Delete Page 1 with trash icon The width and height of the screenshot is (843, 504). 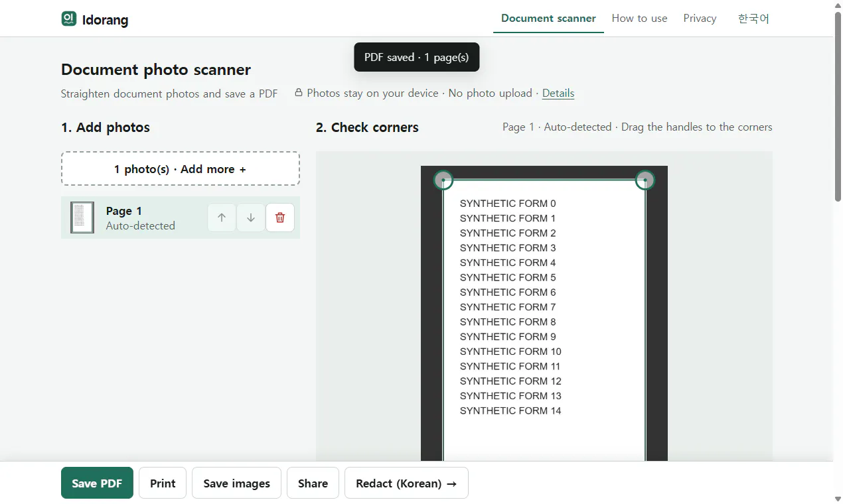280,218
